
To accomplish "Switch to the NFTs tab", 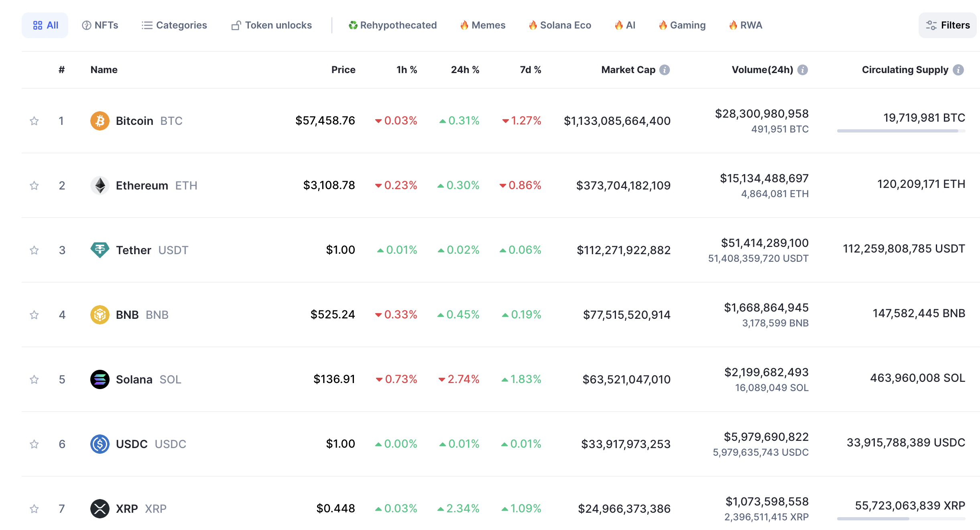I will tap(100, 25).
